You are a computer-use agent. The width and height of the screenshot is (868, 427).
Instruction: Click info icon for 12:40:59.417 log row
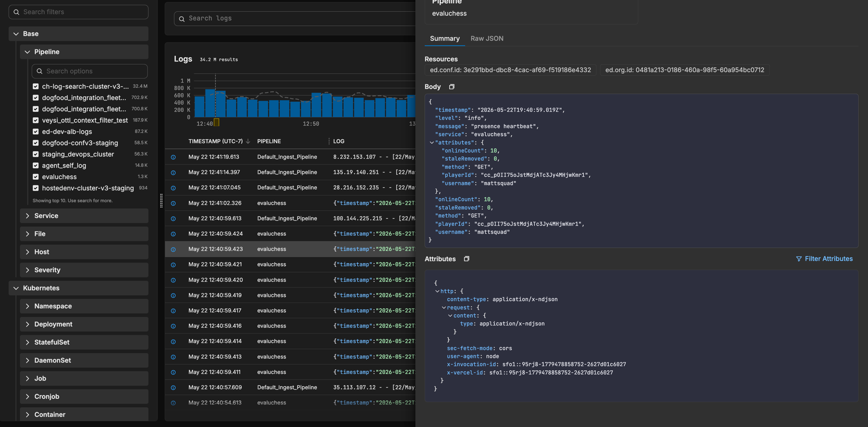tap(173, 311)
